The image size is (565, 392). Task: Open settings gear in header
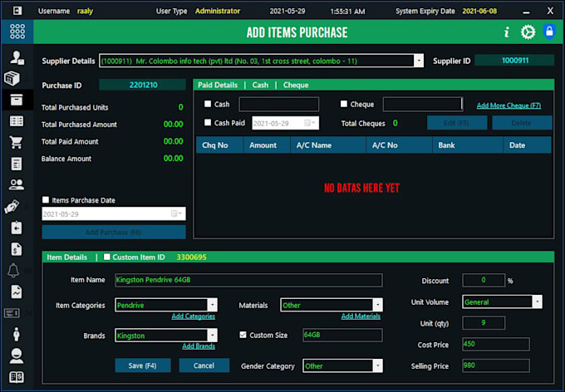tap(528, 32)
